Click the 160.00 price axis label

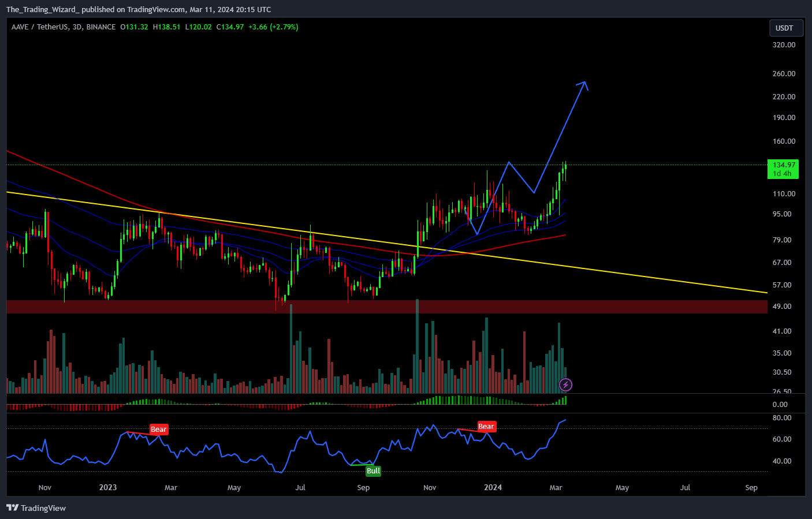point(784,141)
